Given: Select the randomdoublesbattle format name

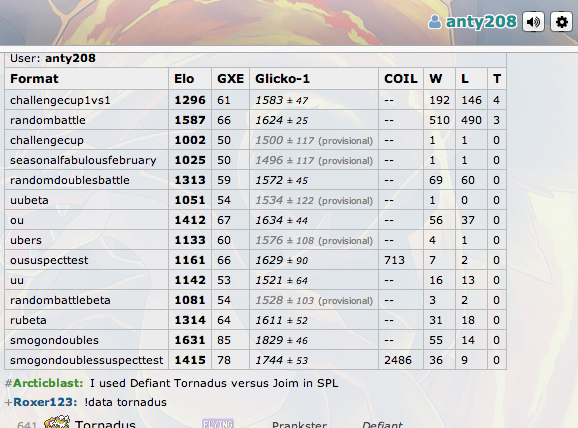Looking at the screenshot, I should coord(70,180).
